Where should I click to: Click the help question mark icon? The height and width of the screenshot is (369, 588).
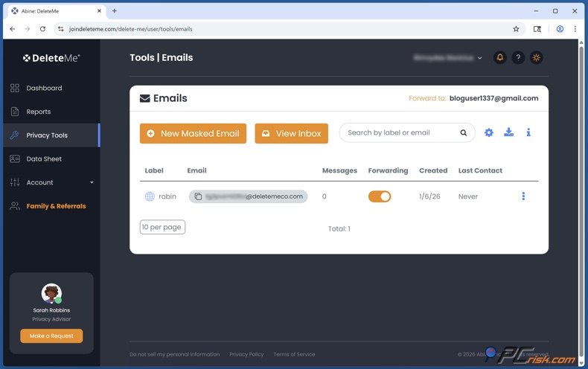518,57
